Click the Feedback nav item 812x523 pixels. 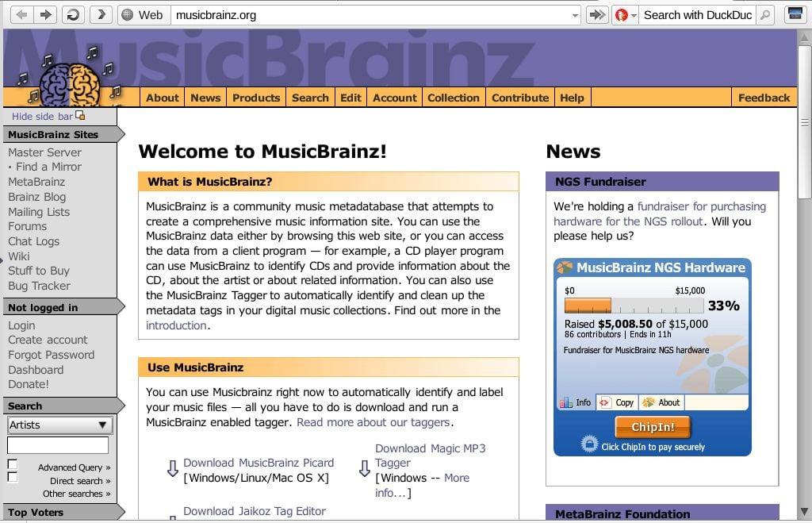click(764, 98)
